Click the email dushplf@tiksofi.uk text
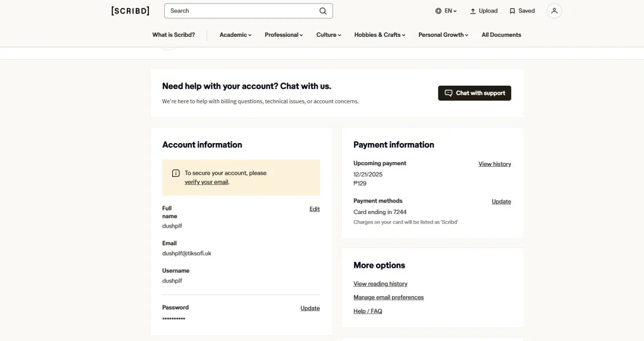This screenshot has height=341, width=644. [187, 253]
